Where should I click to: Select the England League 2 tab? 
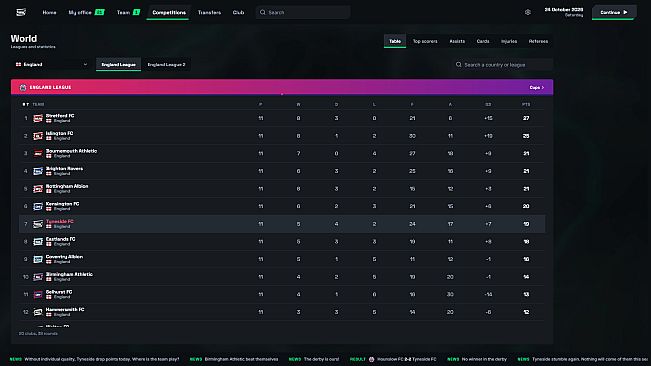pyautogui.click(x=166, y=64)
